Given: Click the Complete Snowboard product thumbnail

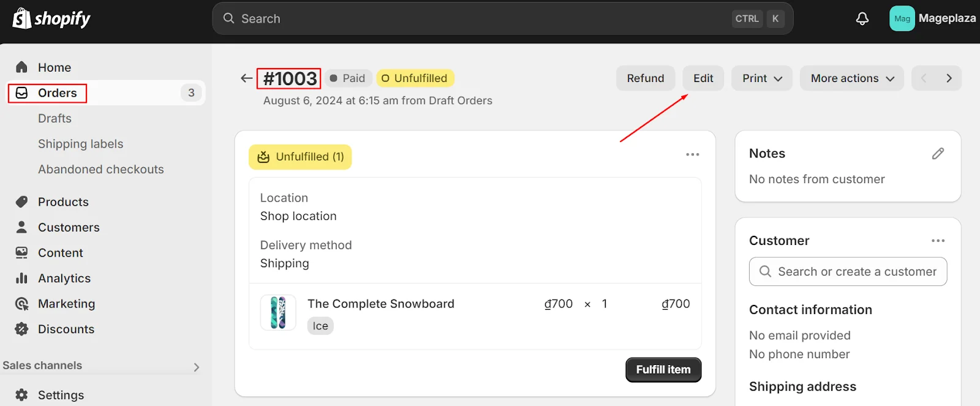Looking at the screenshot, I should (x=278, y=312).
